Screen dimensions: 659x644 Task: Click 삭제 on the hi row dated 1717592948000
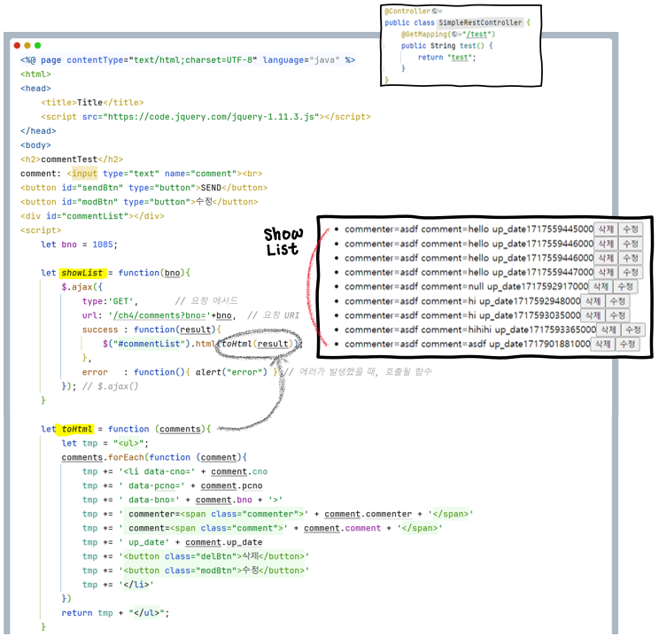pos(593,301)
